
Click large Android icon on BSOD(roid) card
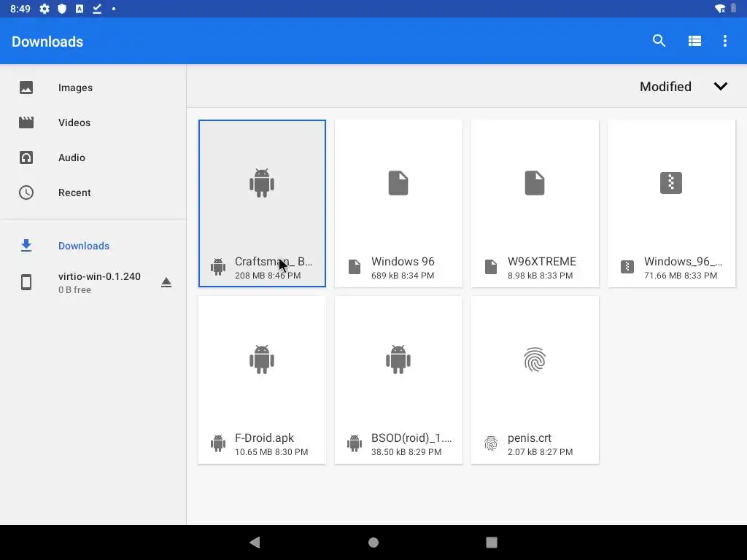pos(398,359)
